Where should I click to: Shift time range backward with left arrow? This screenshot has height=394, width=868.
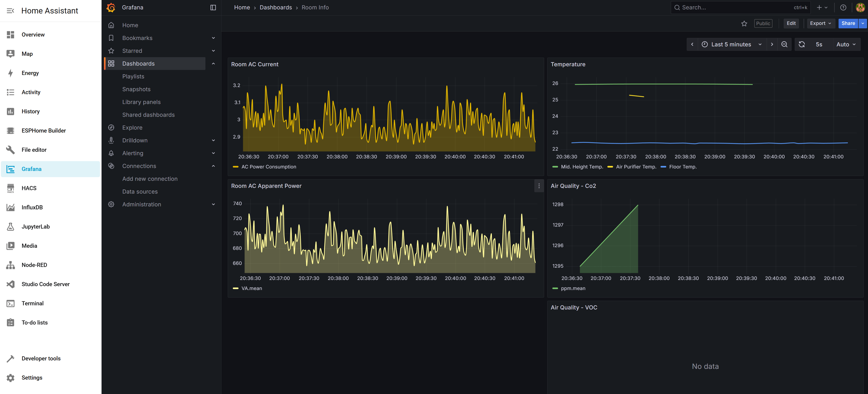[692, 45]
